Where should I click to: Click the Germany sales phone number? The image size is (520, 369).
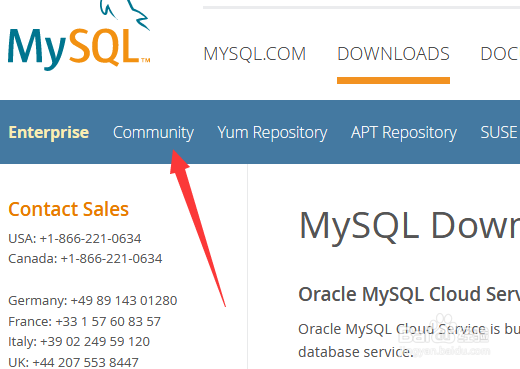tap(124, 301)
